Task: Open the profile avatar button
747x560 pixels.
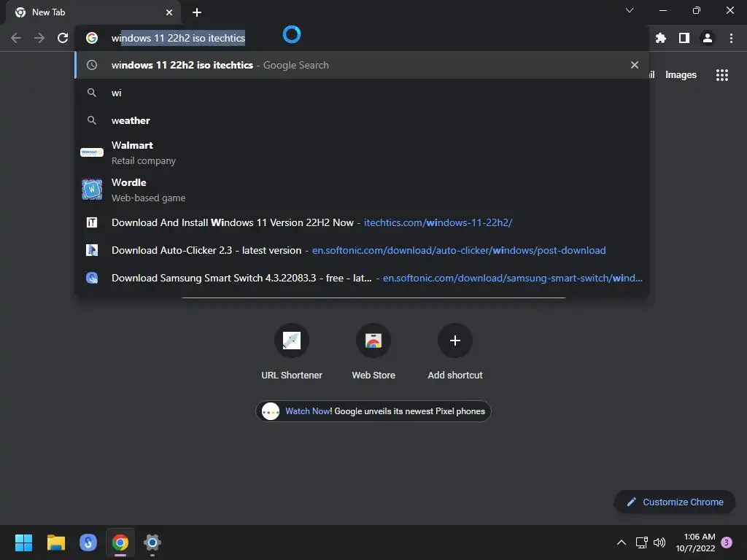Action: (x=708, y=38)
